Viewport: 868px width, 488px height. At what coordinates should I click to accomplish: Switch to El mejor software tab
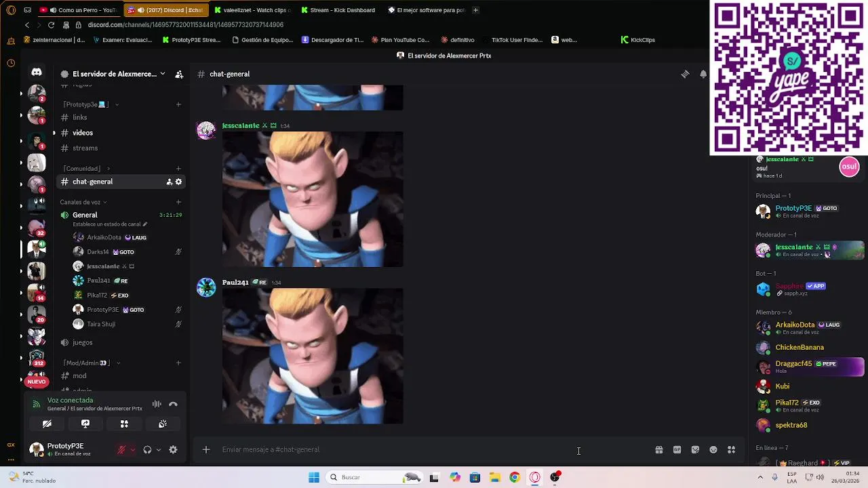coord(427,10)
